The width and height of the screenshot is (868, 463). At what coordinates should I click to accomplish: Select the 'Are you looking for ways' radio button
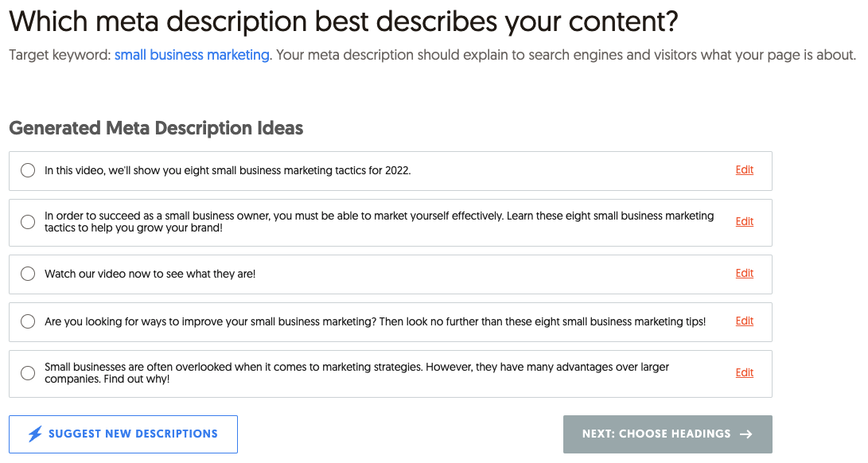coord(28,321)
